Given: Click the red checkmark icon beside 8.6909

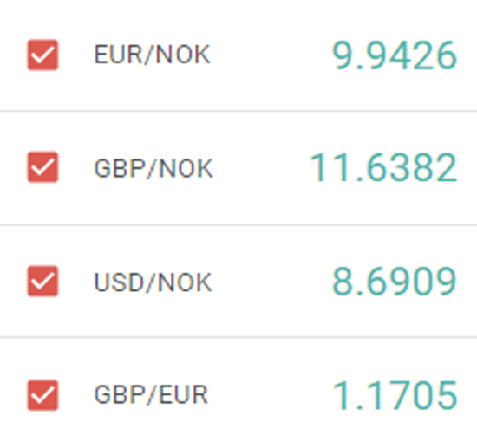Looking at the screenshot, I should (x=42, y=281).
